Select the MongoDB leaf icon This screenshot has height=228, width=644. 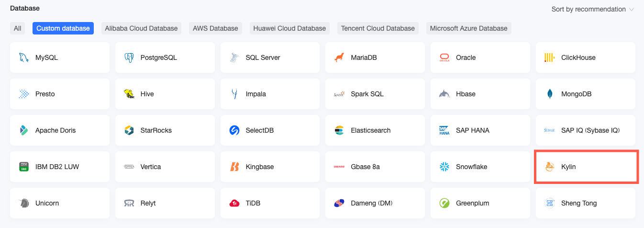(x=550, y=94)
